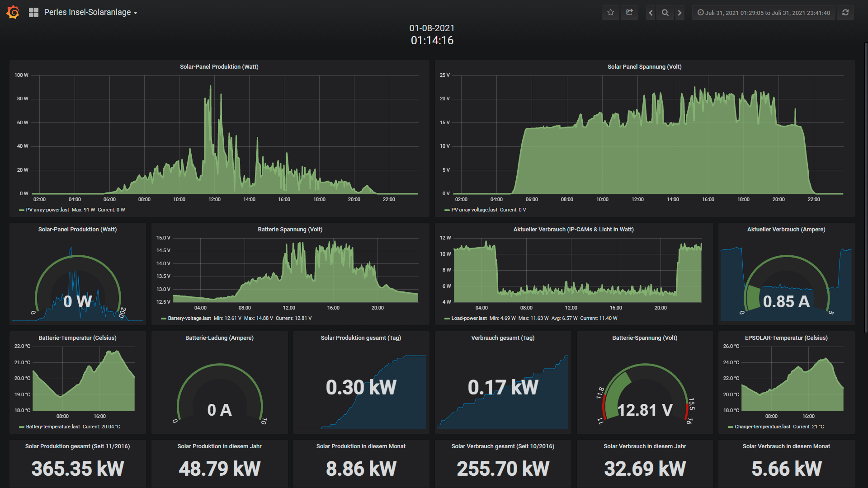Open the time range picker
Viewport: 868px width, 488px height.
(x=764, y=13)
